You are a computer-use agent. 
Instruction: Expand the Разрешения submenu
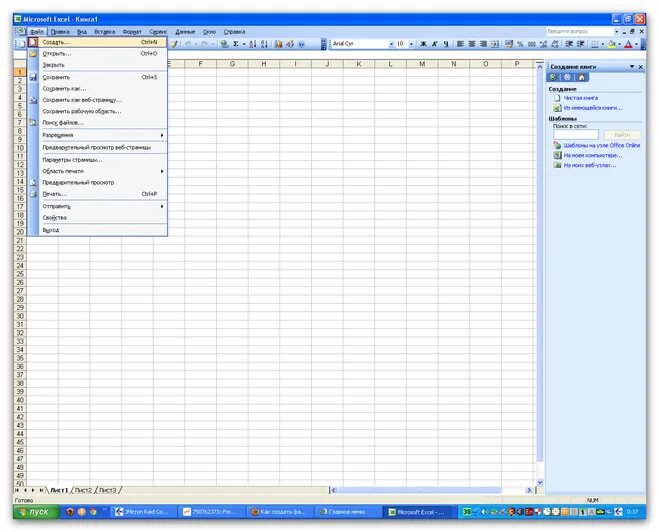[103, 135]
